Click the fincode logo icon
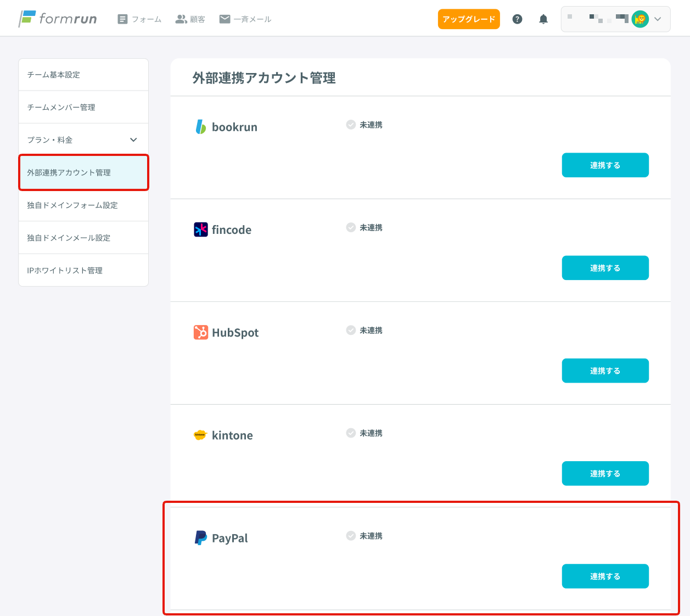The width and height of the screenshot is (690, 616). (201, 229)
